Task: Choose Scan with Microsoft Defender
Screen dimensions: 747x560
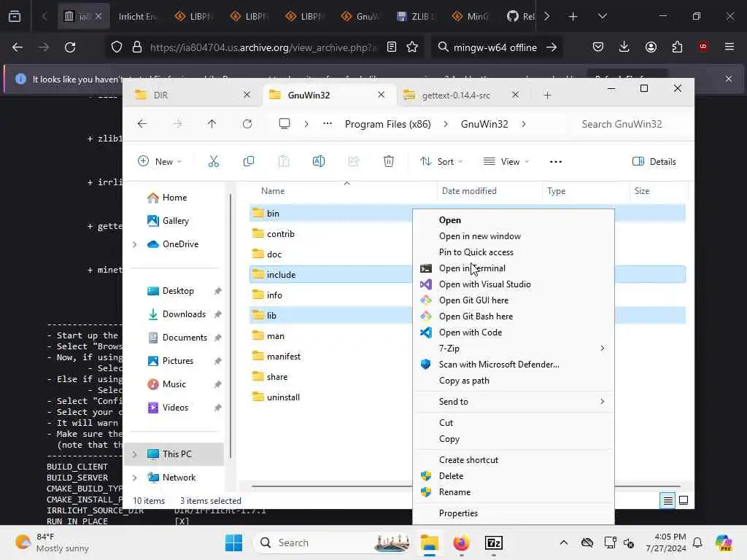Action: point(513,365)
